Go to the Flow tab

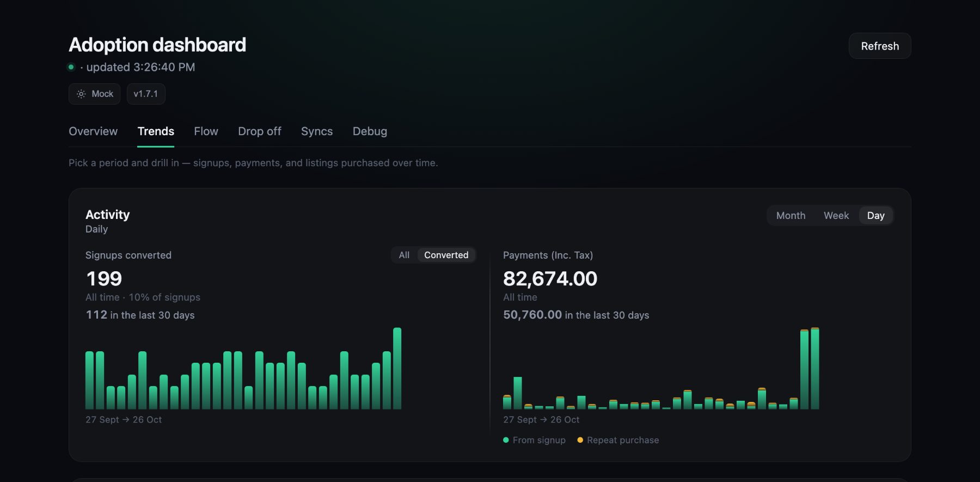pos(206,131)
